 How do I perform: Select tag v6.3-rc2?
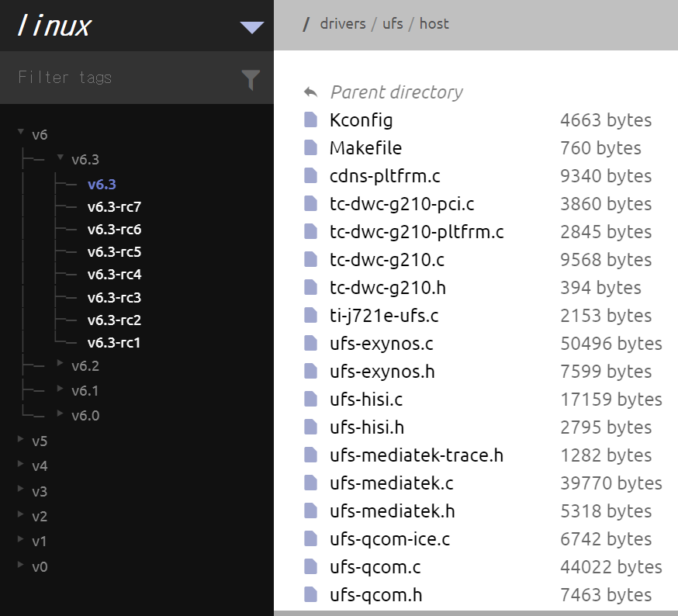click(114, 320)
